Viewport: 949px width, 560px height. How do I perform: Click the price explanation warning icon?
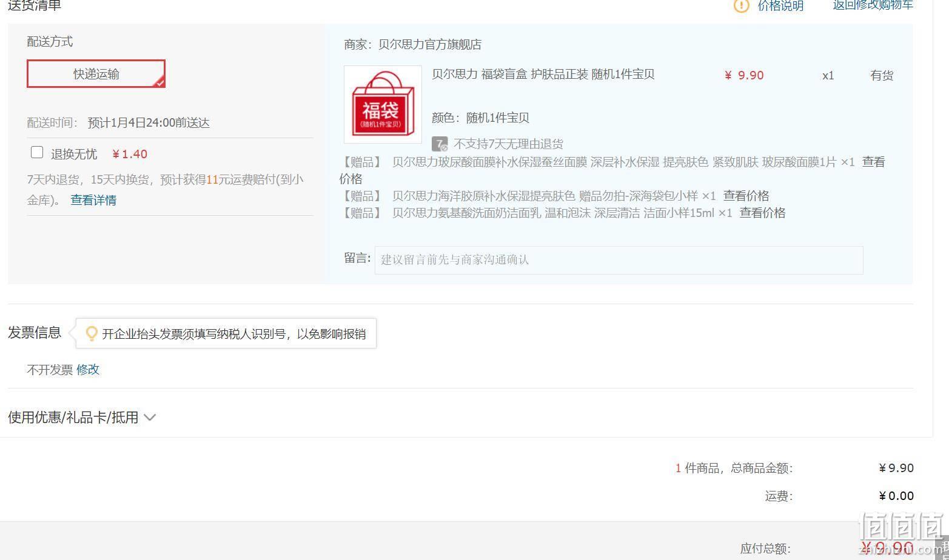[741, 5]
